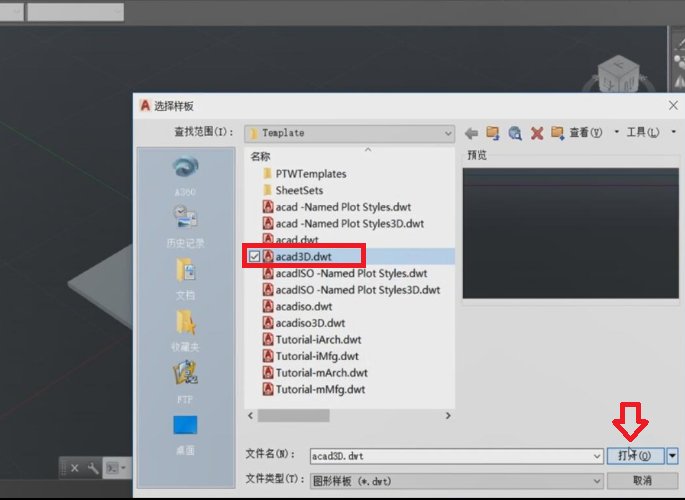Click the command line X close icon
Screen dimensions: 685x500
point(75,469)
